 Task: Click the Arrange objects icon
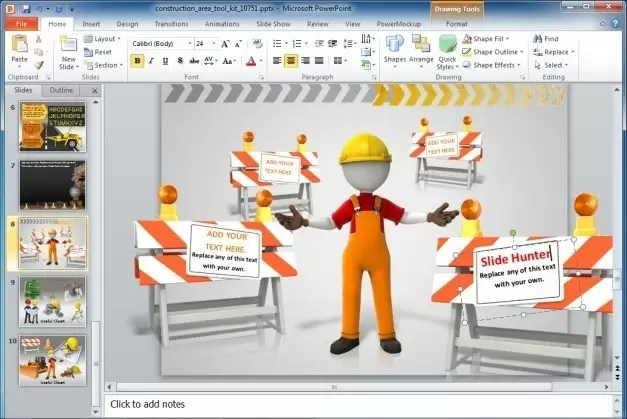pos(421,50)
